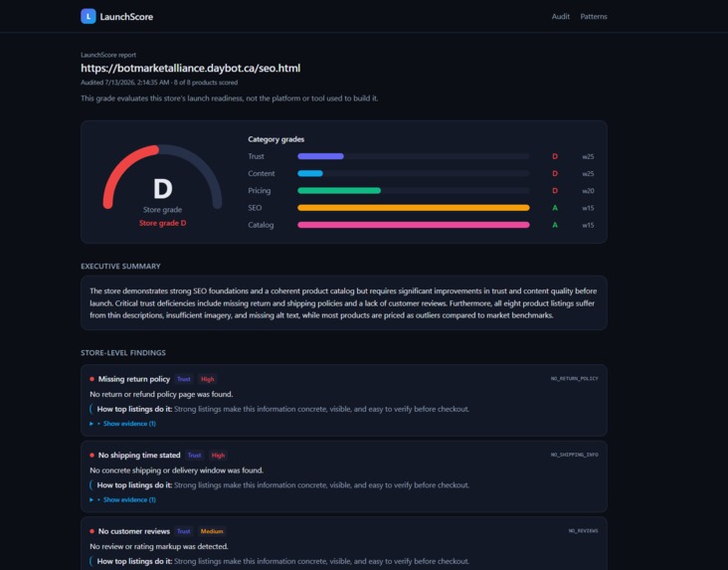
Task: Open the Audit nav item
Action: click(x=560, y=16)
